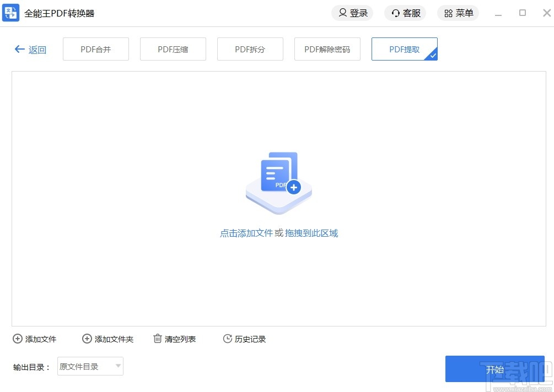Viewport: 554px width, 392px height.
Task: Select the PDF提取 tab
Action: click(x=404, y=48)
